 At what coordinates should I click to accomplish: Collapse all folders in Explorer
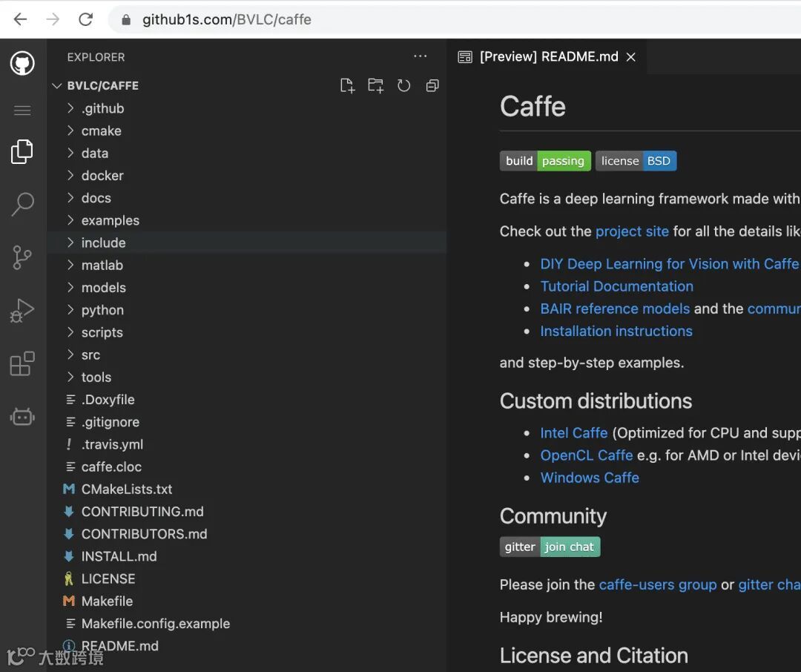(x=432, y=85)
